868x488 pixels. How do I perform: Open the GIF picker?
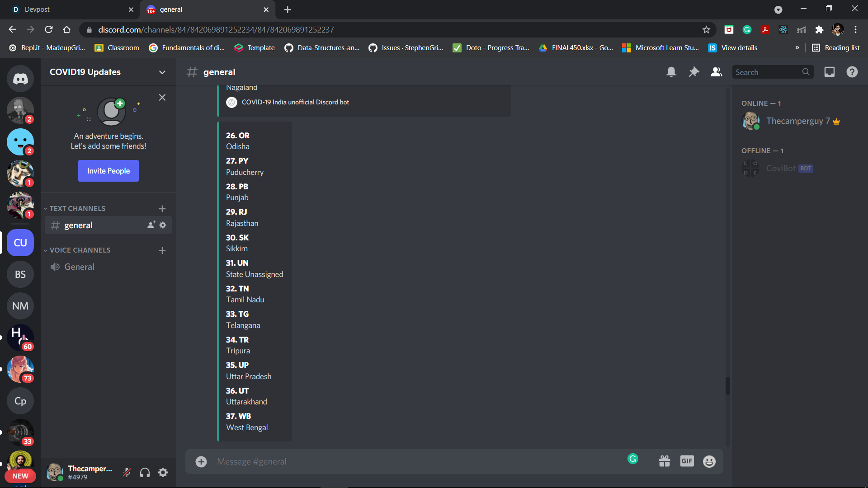point(687,461)
